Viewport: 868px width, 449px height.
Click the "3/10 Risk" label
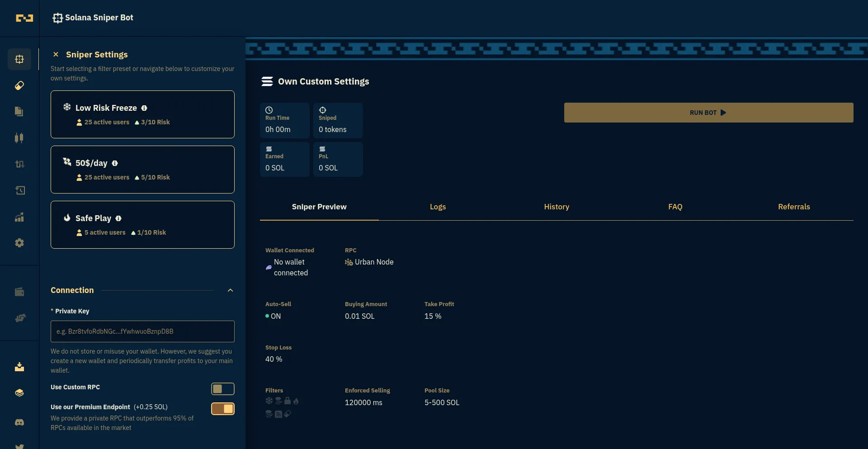click(156, 123)
